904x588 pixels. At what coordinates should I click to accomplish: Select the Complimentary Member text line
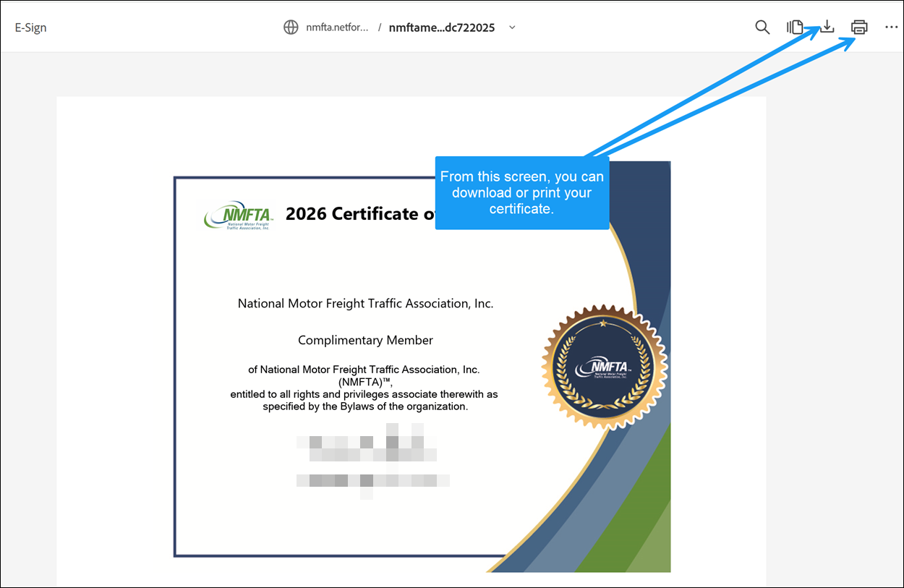[365, 340]
